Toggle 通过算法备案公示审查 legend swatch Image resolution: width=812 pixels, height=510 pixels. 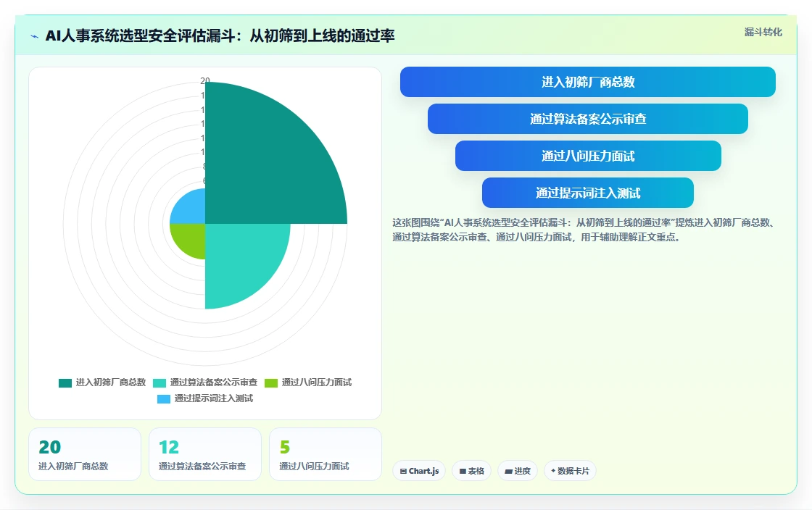[x=159, y=382]
